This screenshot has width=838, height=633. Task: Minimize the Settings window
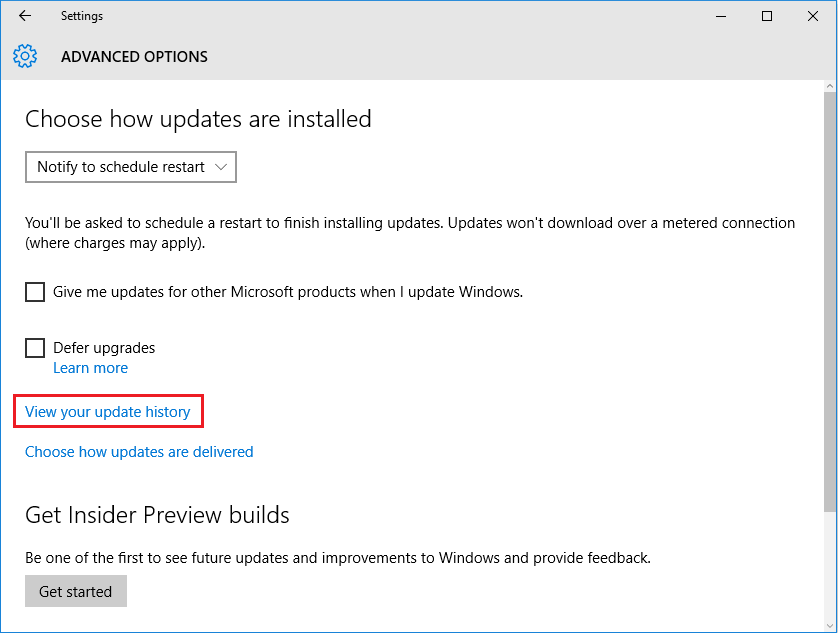click(721, 16)
